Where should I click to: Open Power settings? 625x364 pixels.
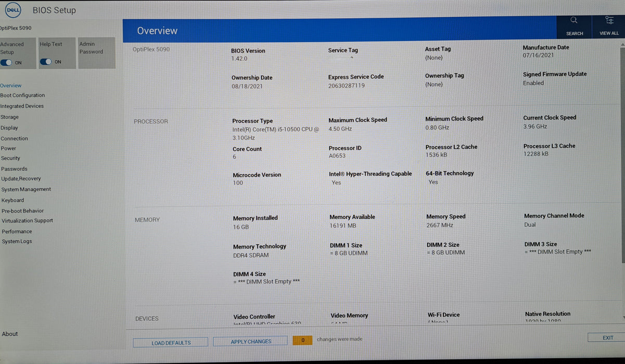tap(8, 149)
